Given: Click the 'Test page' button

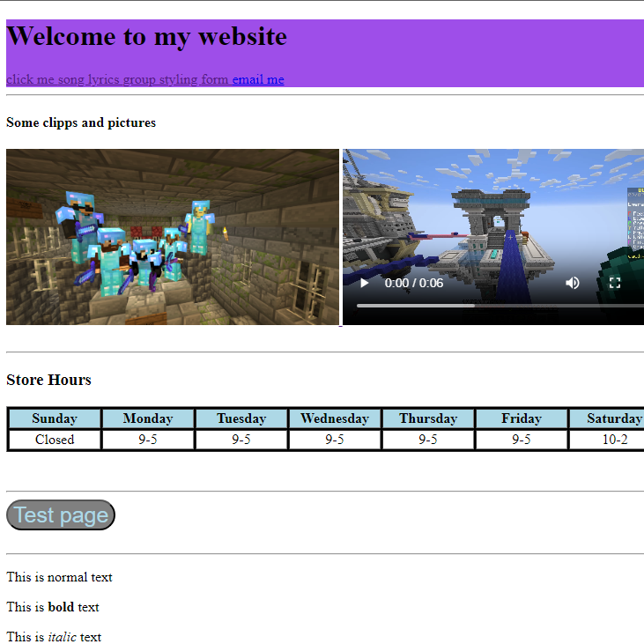Looking at the screenshot, I should [x=61, y=515].
